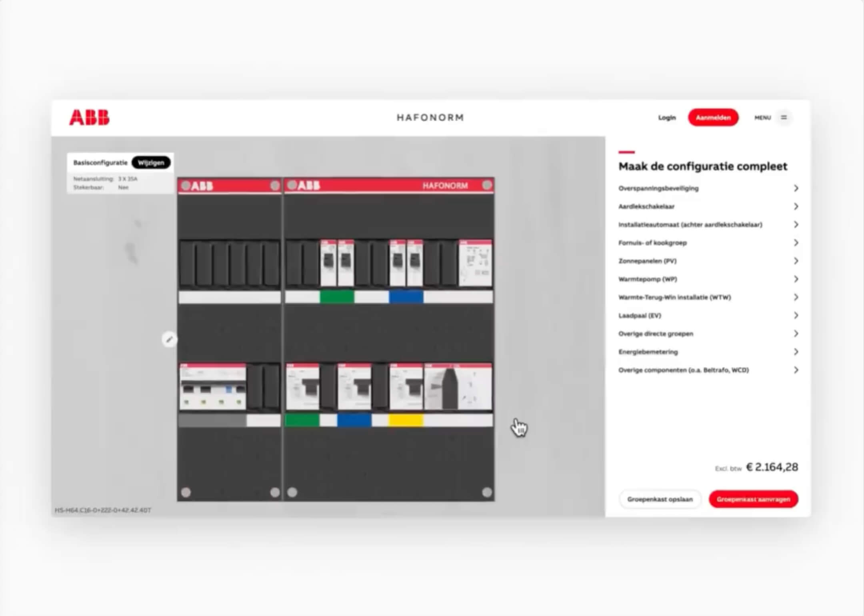Open the Login menu item
864x616 pixels.
(667, 117)
